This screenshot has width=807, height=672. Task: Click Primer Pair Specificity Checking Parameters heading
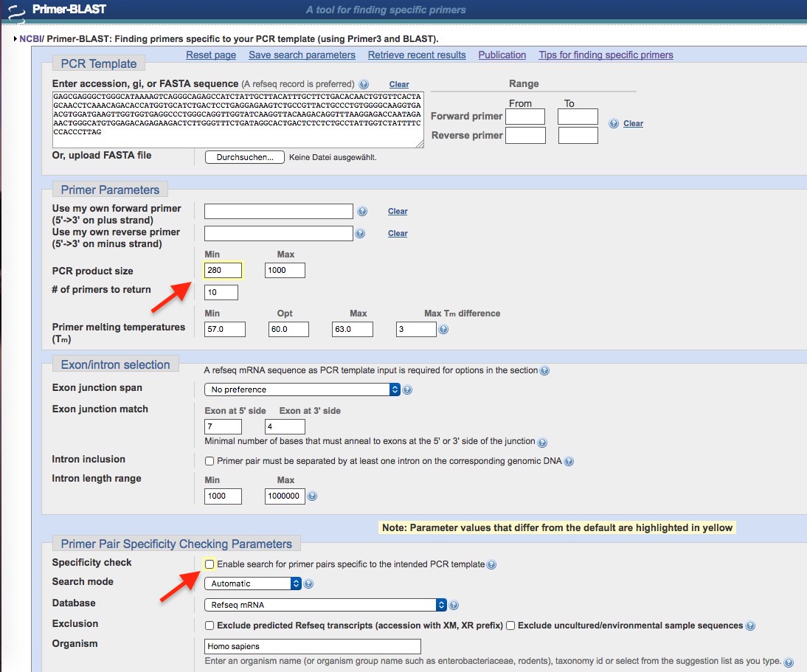(176, 544)
